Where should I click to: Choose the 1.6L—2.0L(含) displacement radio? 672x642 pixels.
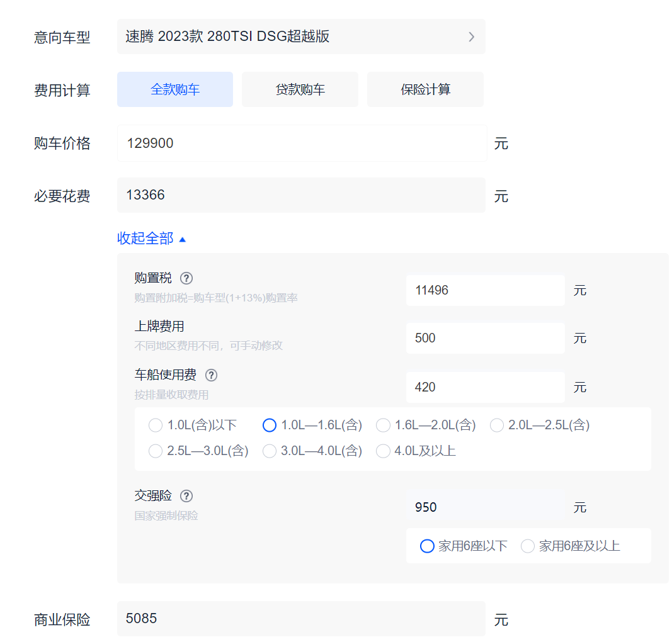tap(383, 425)
